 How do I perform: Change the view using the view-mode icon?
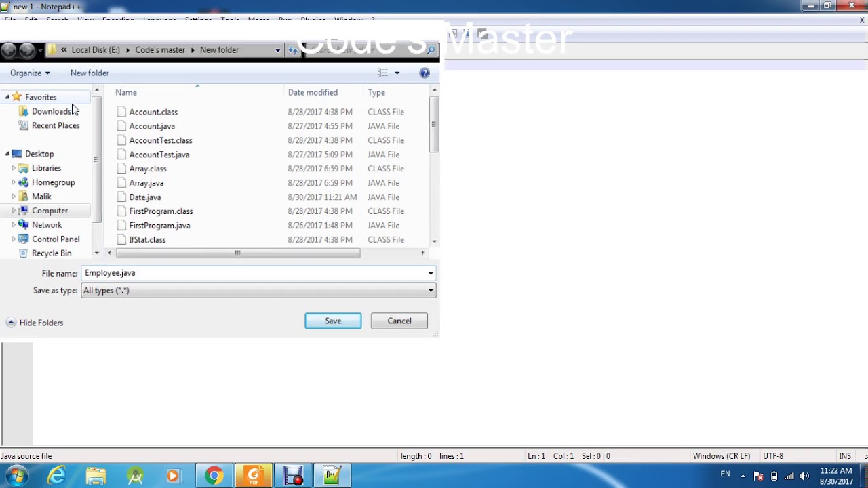(x=382, y=73)
